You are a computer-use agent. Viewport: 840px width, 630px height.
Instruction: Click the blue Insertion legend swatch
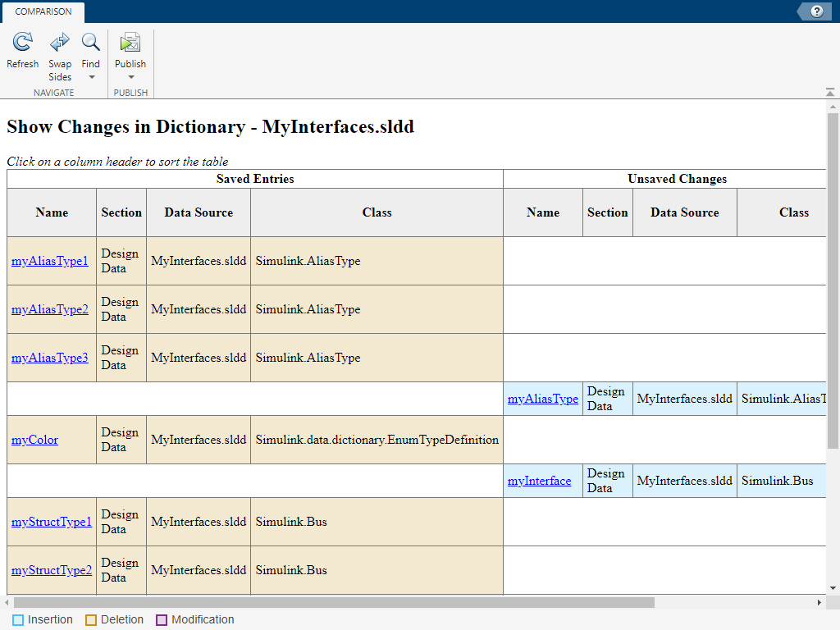[18, 620]
